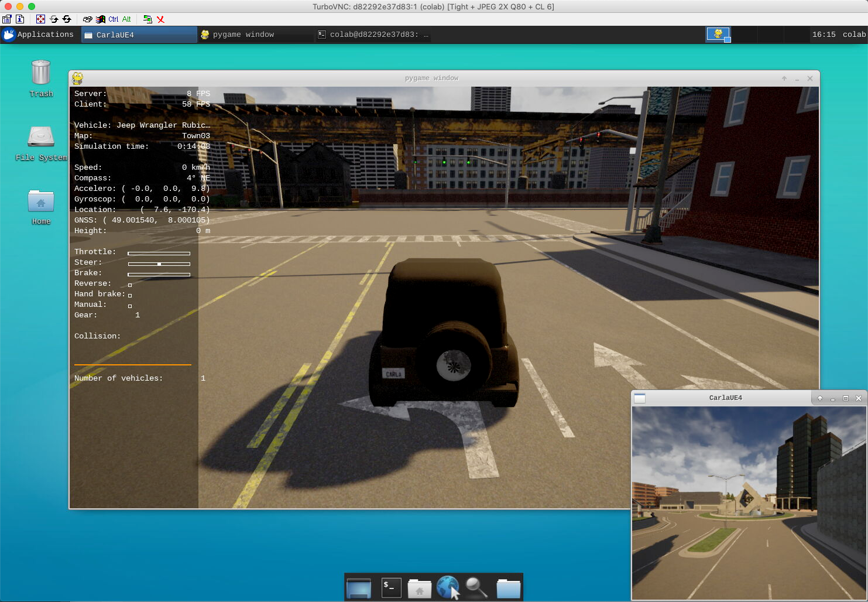Click the new connection icon in TurboVNC
Viewport: 868px width, 602px height.
pyautogui.click(x=147, y=19)
